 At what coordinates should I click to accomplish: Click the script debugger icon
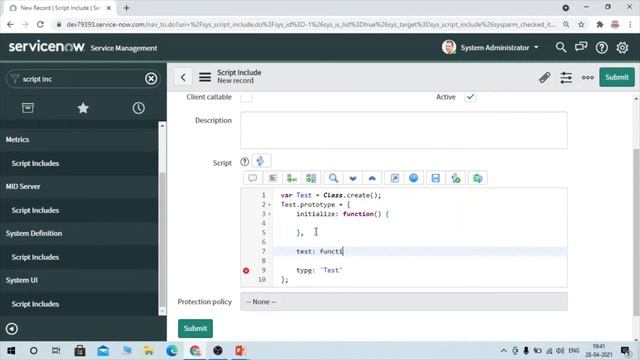click(x=456, y=178)
